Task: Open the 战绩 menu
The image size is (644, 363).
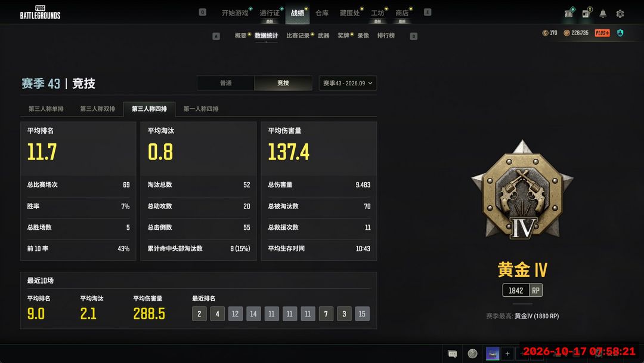Action: click(x=298, y=13)
